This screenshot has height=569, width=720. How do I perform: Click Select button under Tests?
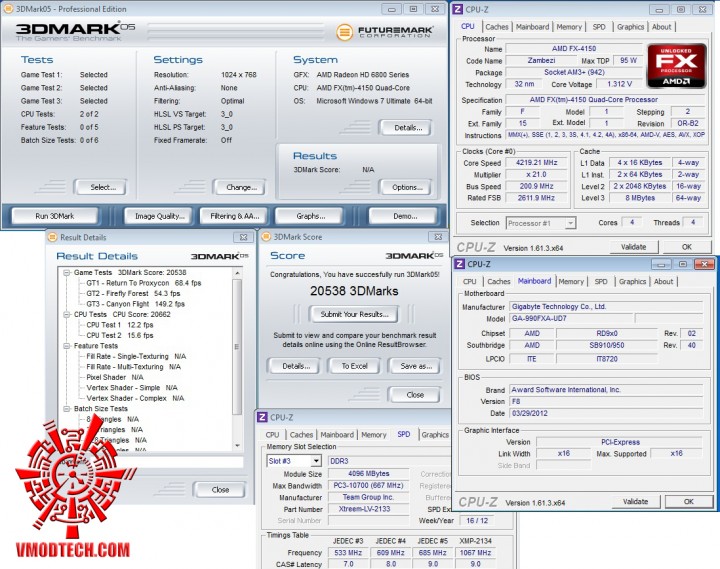[x=101, y=187]
